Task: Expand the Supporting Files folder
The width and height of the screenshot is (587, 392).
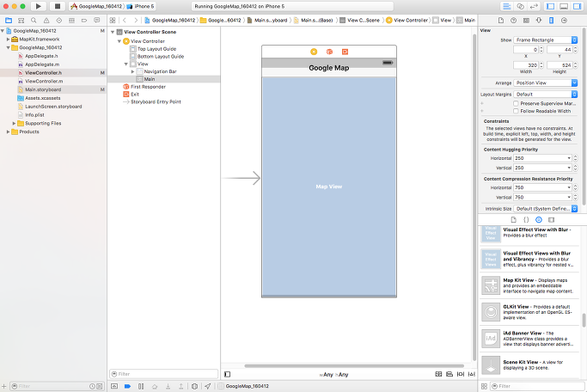Action: 15,123
